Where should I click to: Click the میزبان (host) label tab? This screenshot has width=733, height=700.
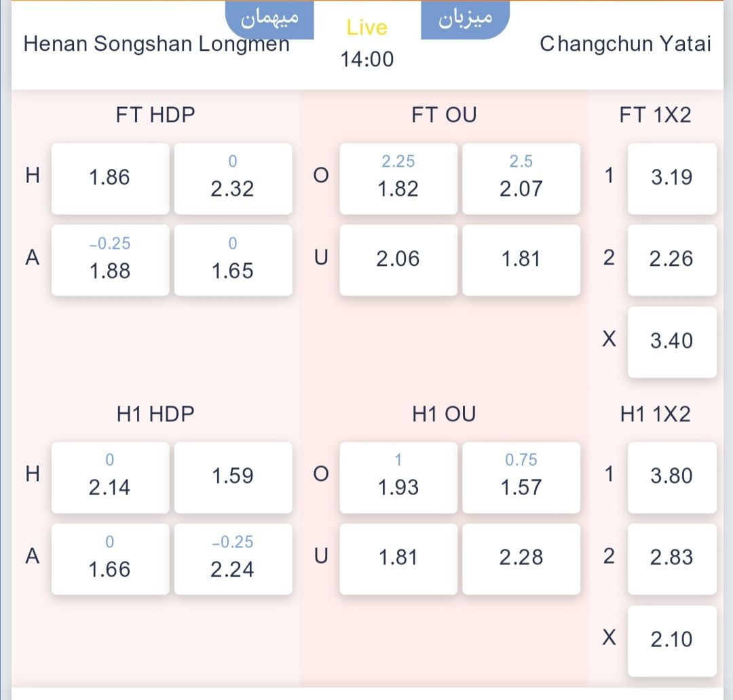tap(465, 18)
